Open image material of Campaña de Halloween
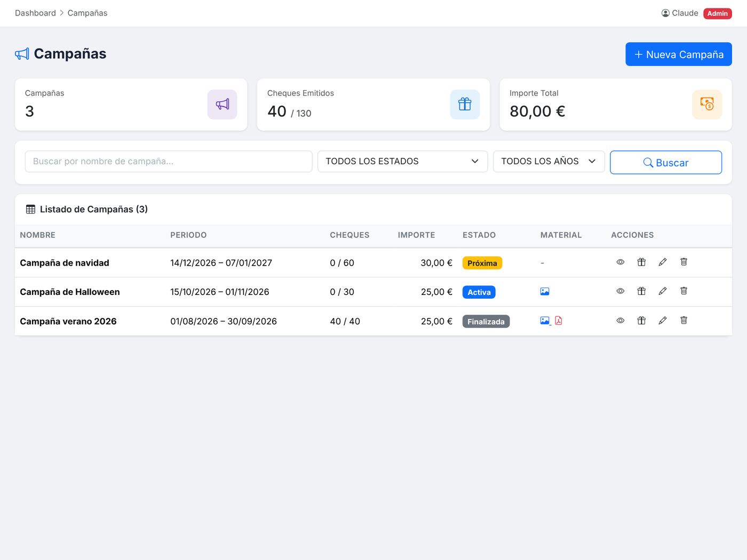Viewport: 747px width, 560px height. [x=545, y=292]
